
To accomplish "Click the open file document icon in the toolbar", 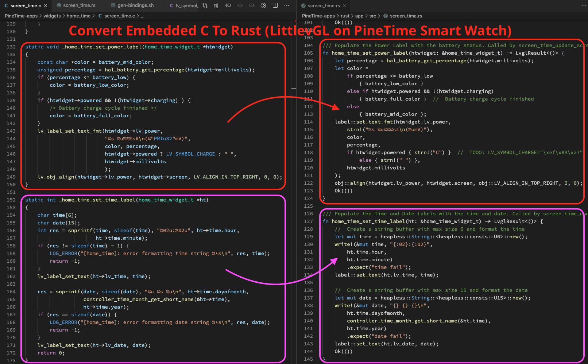I will (x=216, y=5).
